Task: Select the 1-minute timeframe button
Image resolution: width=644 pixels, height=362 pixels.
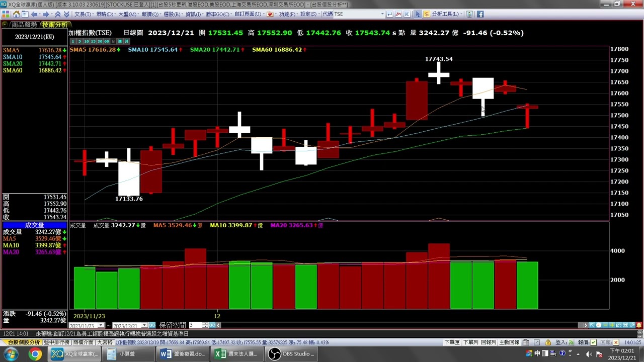Action: [73, 41]
